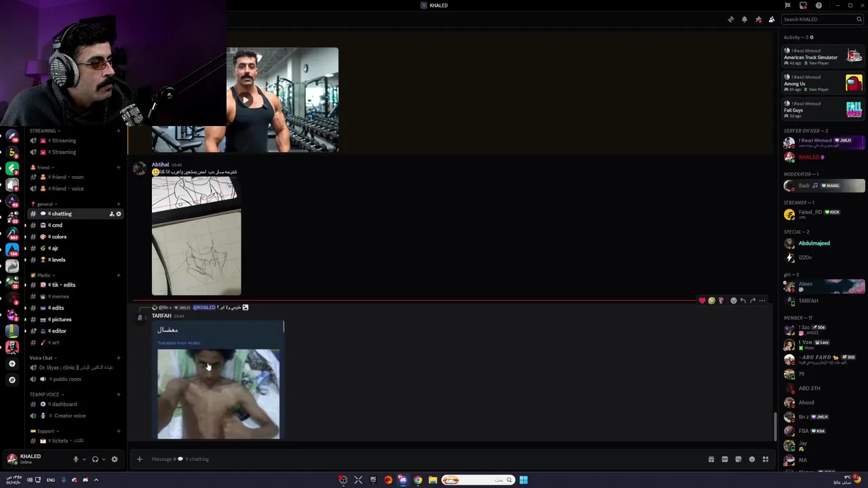Open the levels channel
The image size is (868, 488).
77,260
